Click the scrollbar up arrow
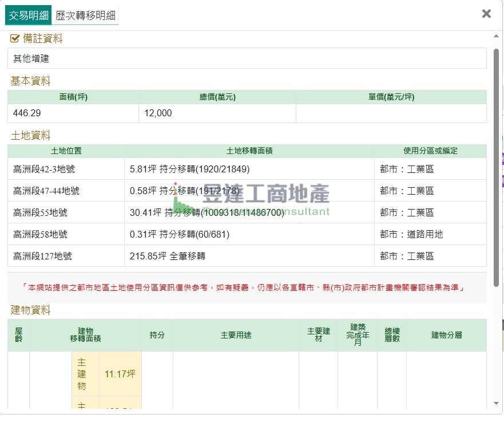 pyautogui.click(x=496, y=37)
